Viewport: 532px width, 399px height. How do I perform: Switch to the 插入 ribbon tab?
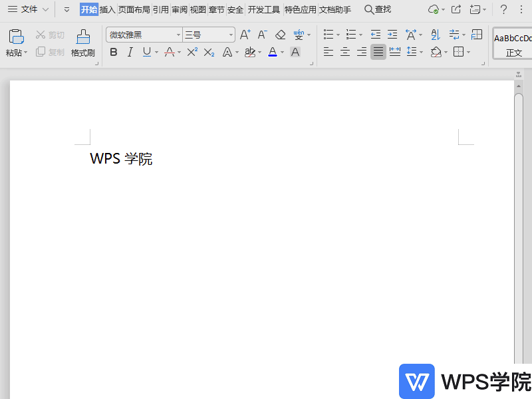(108, 9)
